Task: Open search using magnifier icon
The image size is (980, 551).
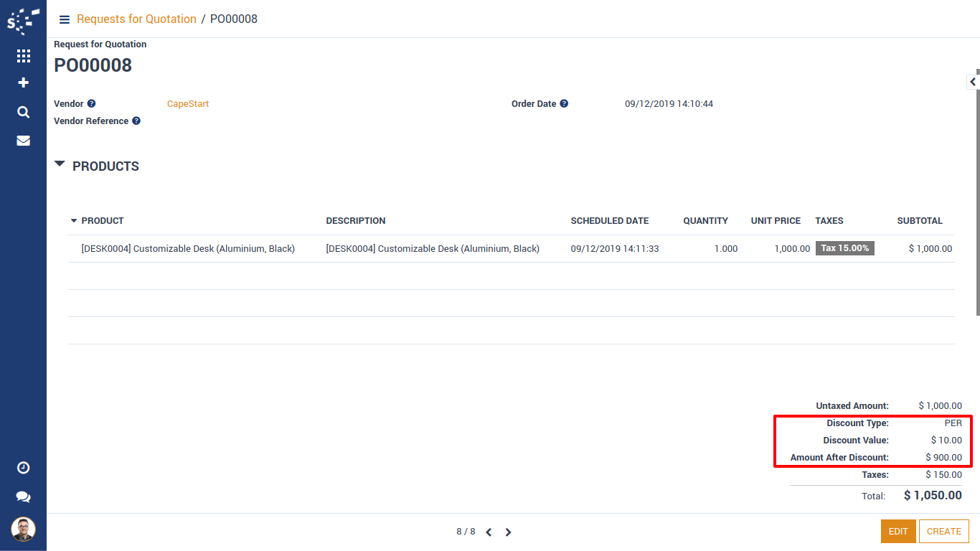Action: (x=23, y=112)
